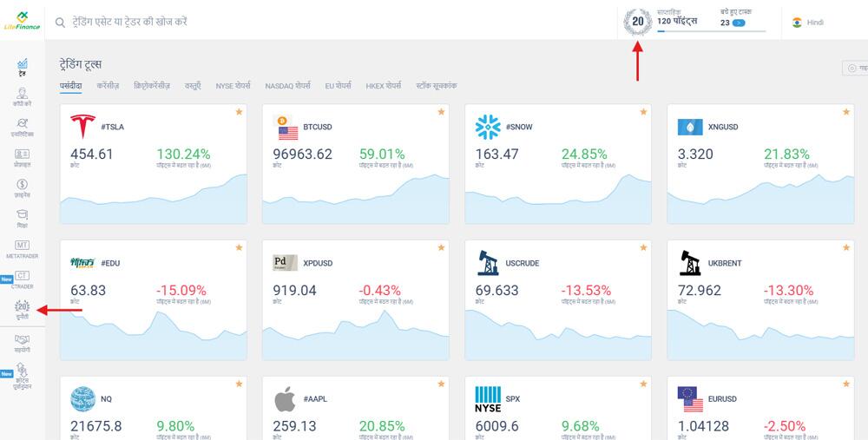This screenshot has width=868, height=440.
Task: Toggle favorite star on #TSLA card
Action: pos(240,112)
